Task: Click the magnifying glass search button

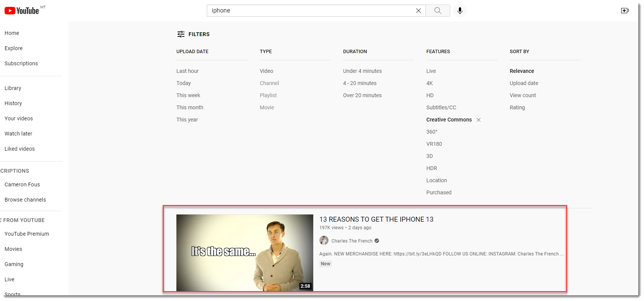Action: [x=438, y=11]
